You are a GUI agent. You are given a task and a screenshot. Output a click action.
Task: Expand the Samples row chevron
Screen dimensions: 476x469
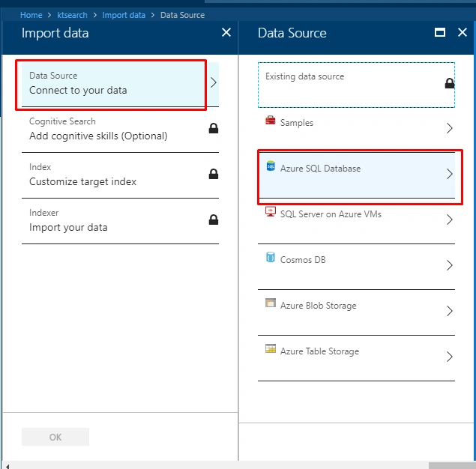pos(450,128)
